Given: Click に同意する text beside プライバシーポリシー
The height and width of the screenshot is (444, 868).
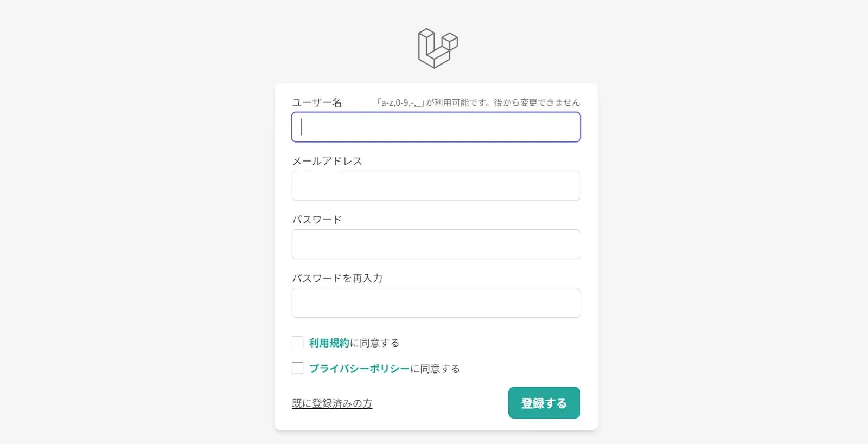Looking at the screenshot, I should tap(435, 369).
